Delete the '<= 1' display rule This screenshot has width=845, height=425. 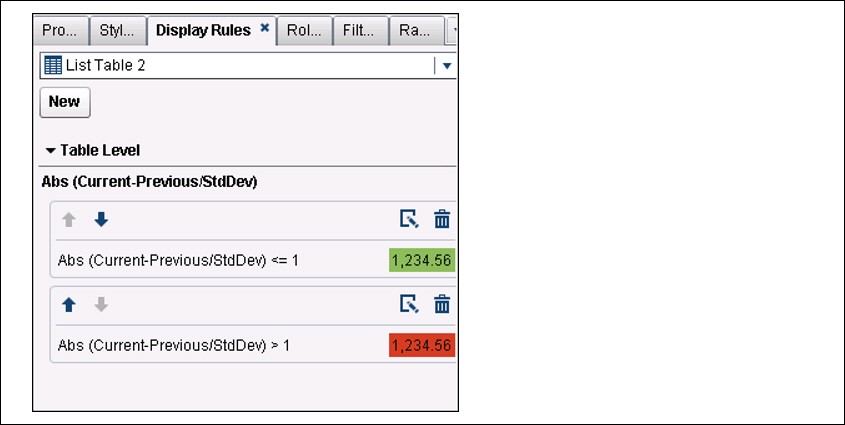click(442, 219)
